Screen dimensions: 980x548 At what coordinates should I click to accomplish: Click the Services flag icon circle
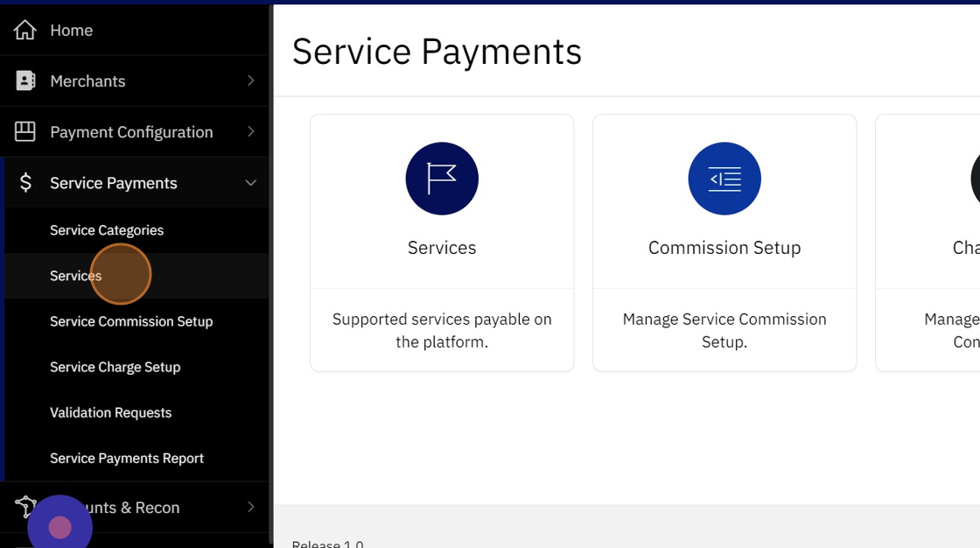442,179
